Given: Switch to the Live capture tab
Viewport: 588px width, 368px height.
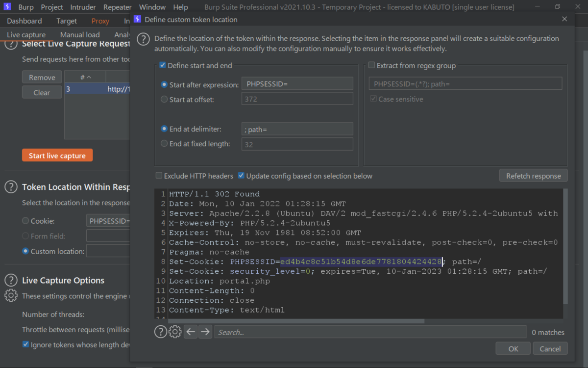Looking at the screenshot, I should [x=26, y=35].
